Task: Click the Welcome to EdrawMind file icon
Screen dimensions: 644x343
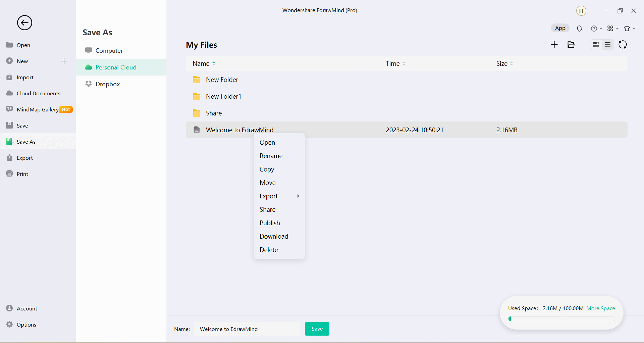Action: tap(197, 130)
